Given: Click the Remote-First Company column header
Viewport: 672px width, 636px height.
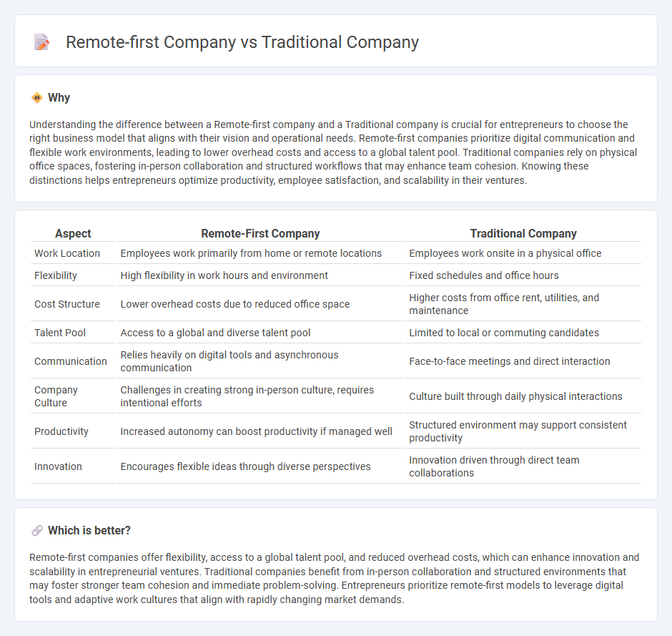Looking at the screenshot, I should click(x=260, y=233).
